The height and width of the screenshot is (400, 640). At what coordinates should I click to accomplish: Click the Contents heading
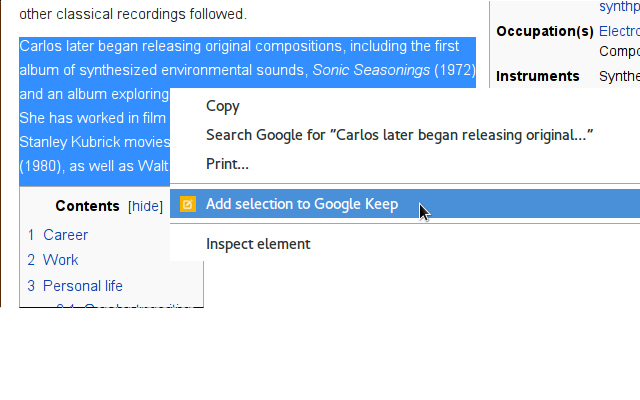(87, 206)
